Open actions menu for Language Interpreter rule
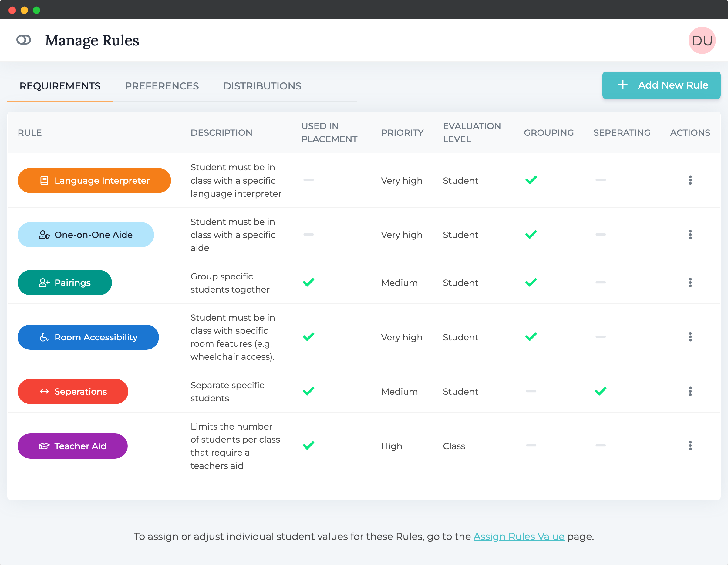Screen dimensions: 728x565 tap(690, 180)
